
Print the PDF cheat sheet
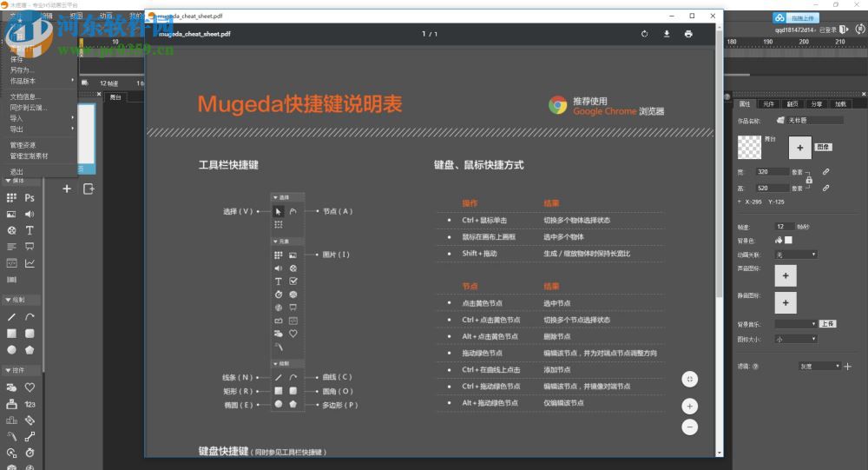tap(688, 34)
